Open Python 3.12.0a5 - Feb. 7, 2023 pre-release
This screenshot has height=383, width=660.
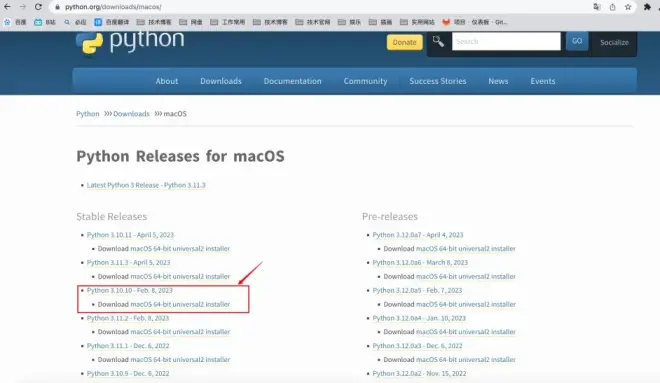tap(417, 290)
